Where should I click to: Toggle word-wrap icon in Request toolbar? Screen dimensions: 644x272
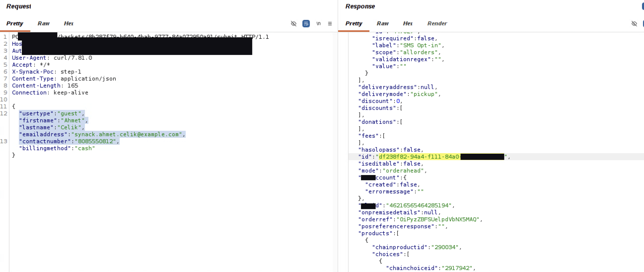tap(306, 24)
